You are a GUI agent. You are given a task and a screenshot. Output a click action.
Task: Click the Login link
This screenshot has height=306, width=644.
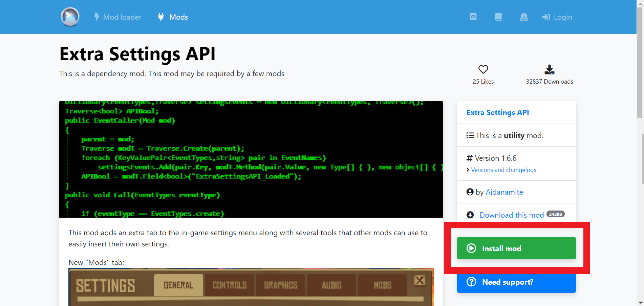tap(557, 17)
